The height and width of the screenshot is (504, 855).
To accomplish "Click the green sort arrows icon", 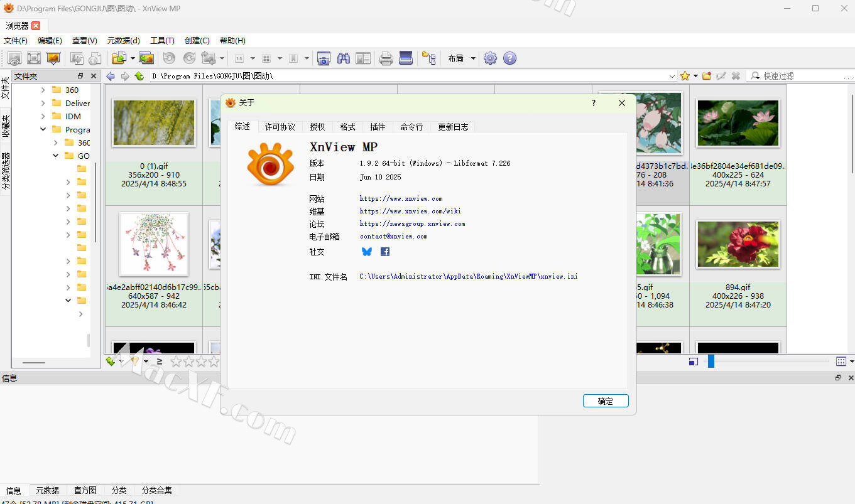I will click(x=111, y=361).
